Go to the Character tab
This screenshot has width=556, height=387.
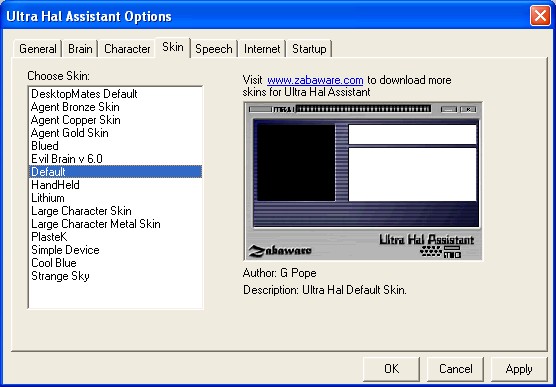[127, 49]
